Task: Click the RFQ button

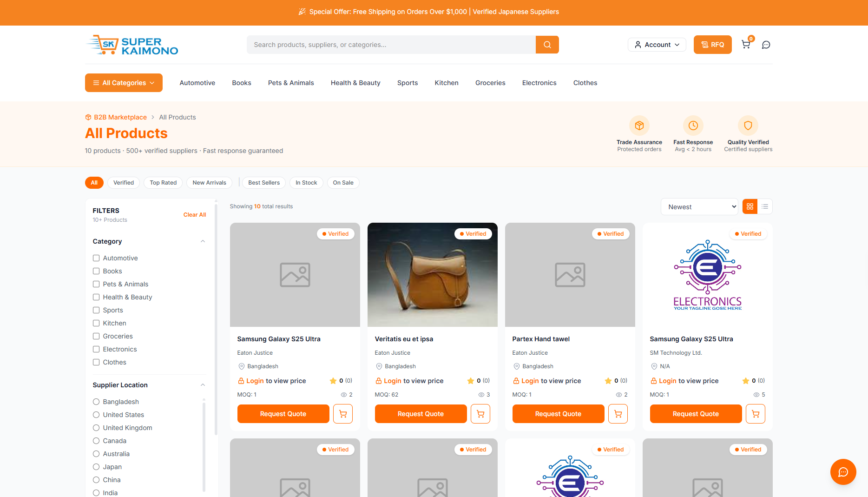Action: tap(712, 45)
